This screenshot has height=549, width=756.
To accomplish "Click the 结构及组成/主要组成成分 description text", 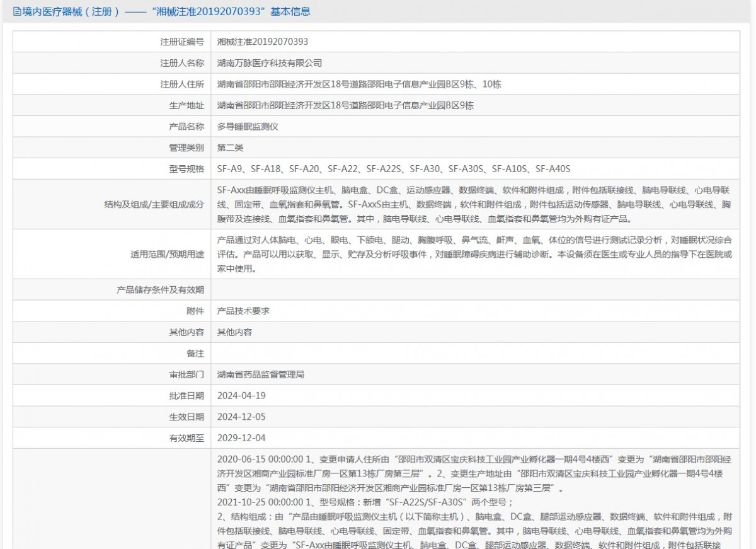I will (472, 204).
